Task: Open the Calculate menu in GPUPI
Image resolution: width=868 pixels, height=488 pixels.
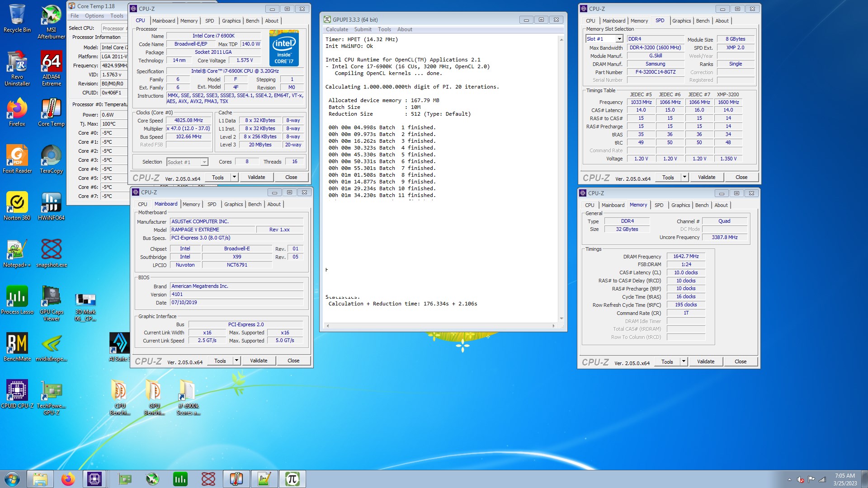Action: pos(337,29)
